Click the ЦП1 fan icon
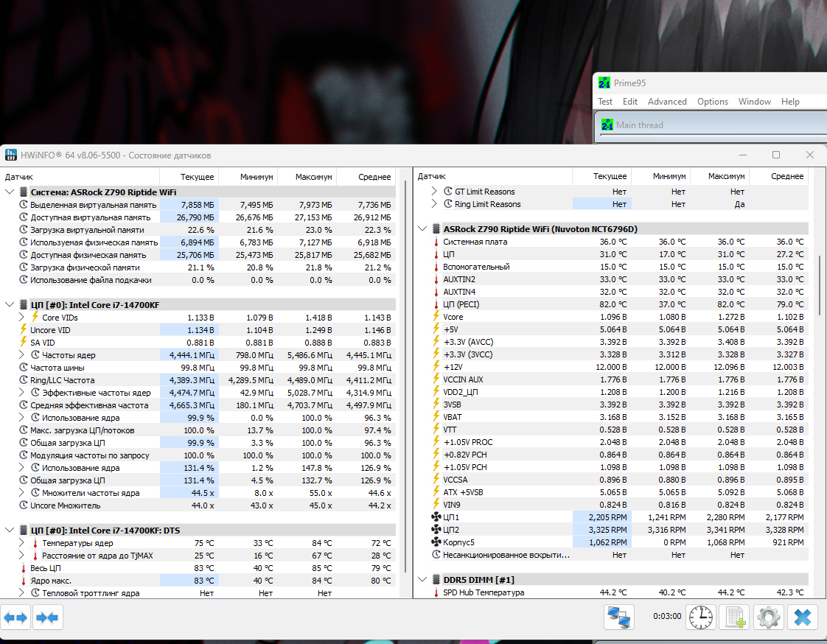 (436, 517)
